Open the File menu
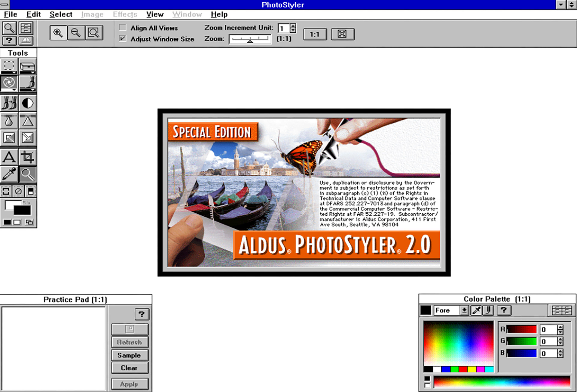Screen dimensions: 577x392 pos(11,14)
